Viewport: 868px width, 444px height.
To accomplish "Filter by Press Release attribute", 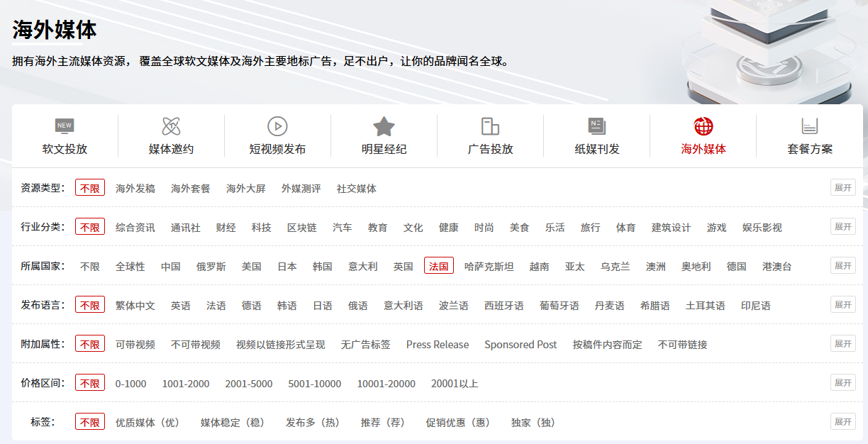I will [x=438, y=345].
